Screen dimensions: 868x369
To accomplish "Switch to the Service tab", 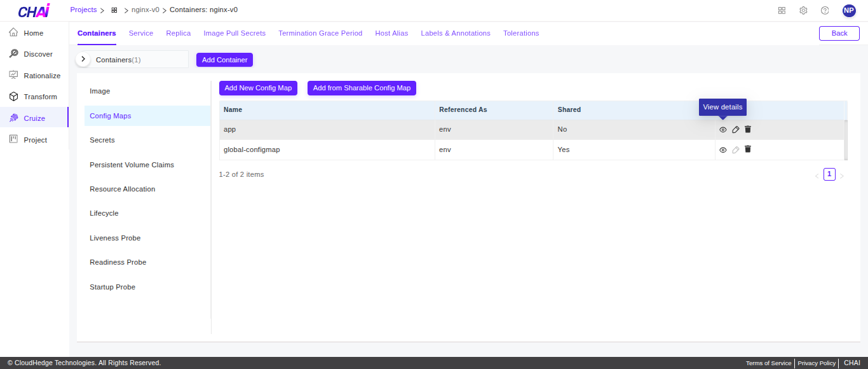I will (x=141, y=33).
